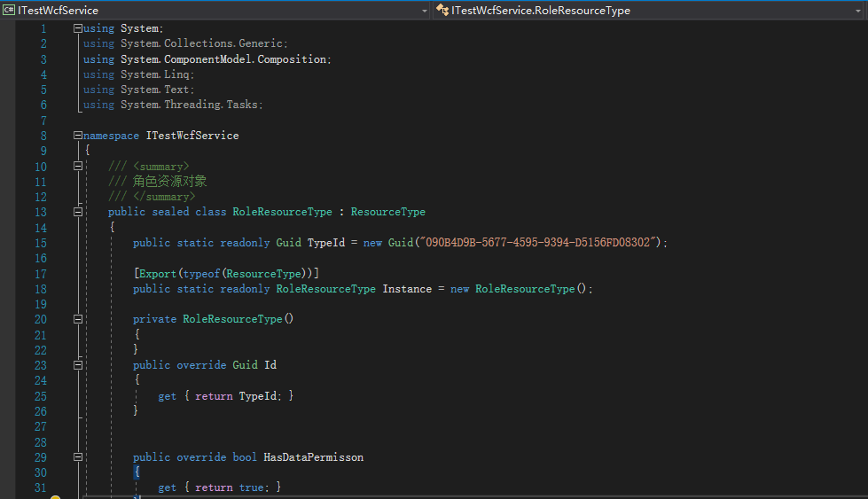
Task: Collapse the namespace ITestWcfService block
Action: tap(78, 136)
